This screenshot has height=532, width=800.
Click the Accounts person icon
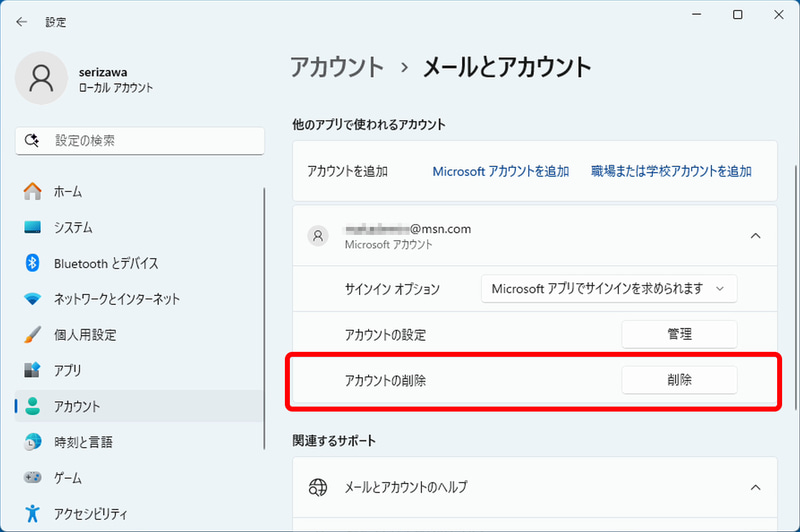tap(33, 406)
